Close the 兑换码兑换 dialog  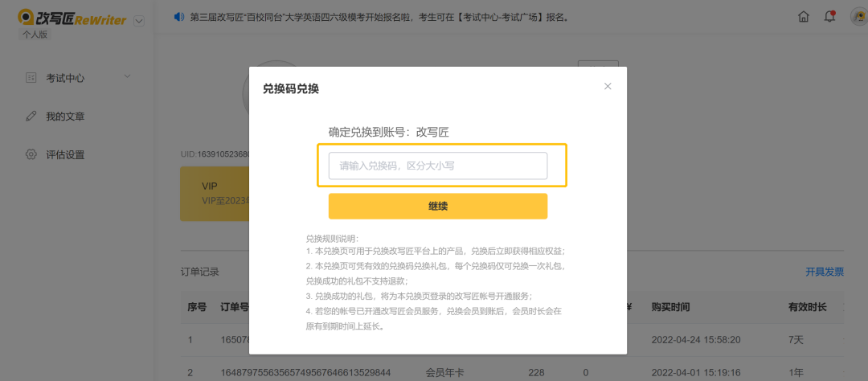[x=608, y=86]
